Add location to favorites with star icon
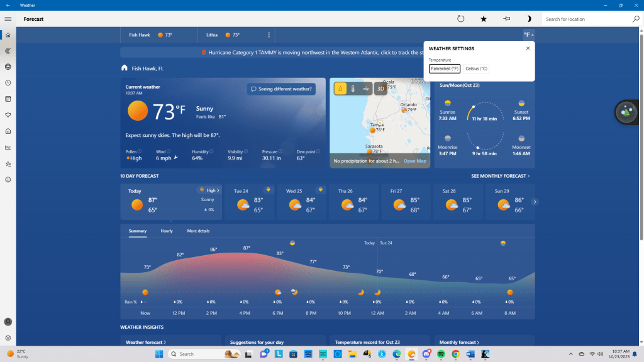Screen dimensions: 644x362 click(484, 19)
